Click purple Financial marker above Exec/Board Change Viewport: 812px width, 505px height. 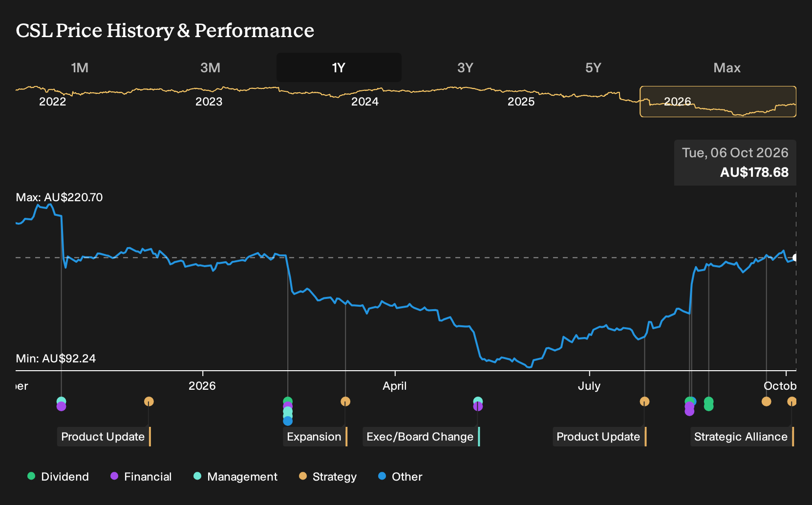point(478,407)
